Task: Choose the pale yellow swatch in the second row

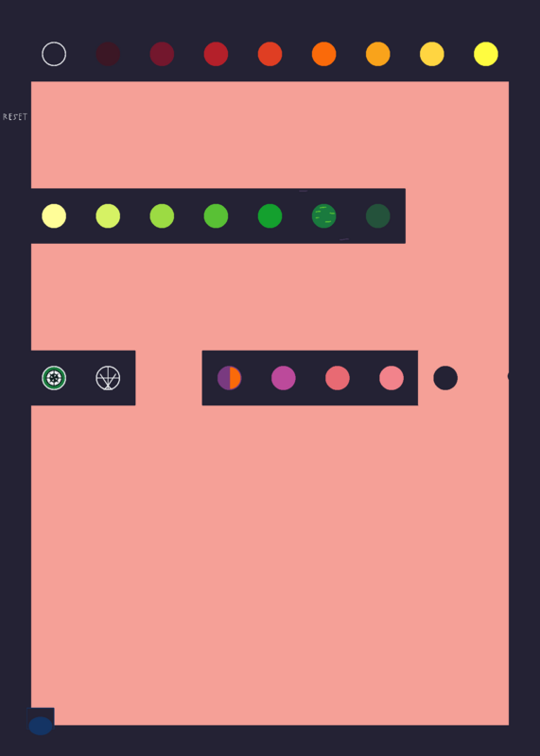Action: (x=54, y=216)
